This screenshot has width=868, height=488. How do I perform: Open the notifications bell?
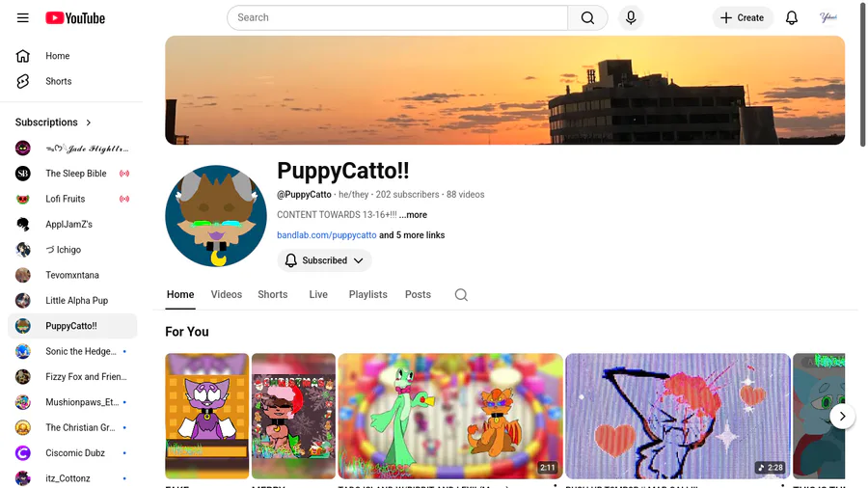coord(792,17)
